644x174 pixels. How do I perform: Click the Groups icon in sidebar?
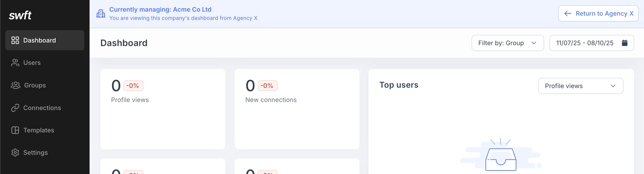click(15, 85)
